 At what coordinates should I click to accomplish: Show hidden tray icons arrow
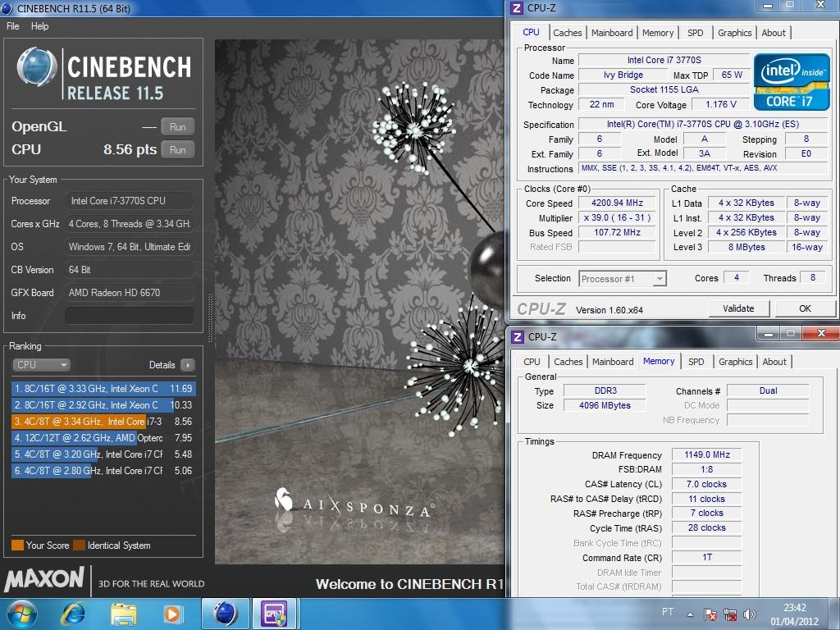[690, 614]
